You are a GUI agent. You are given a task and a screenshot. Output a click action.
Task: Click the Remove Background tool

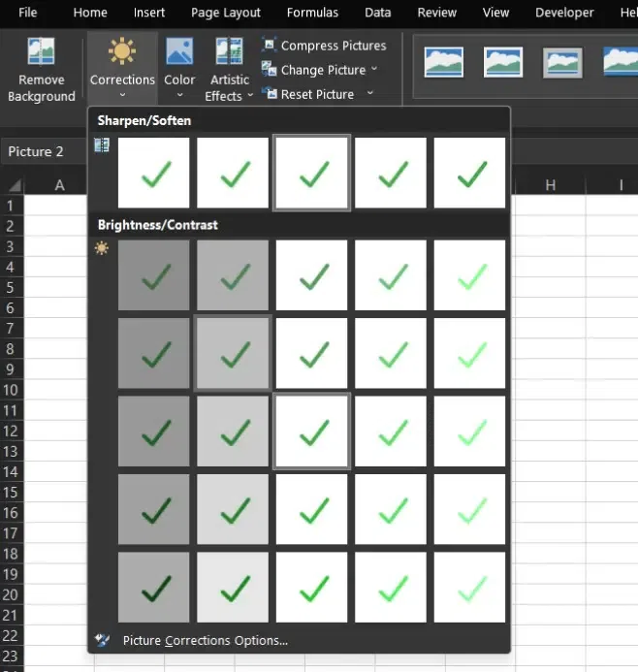[x=41, y=69]
